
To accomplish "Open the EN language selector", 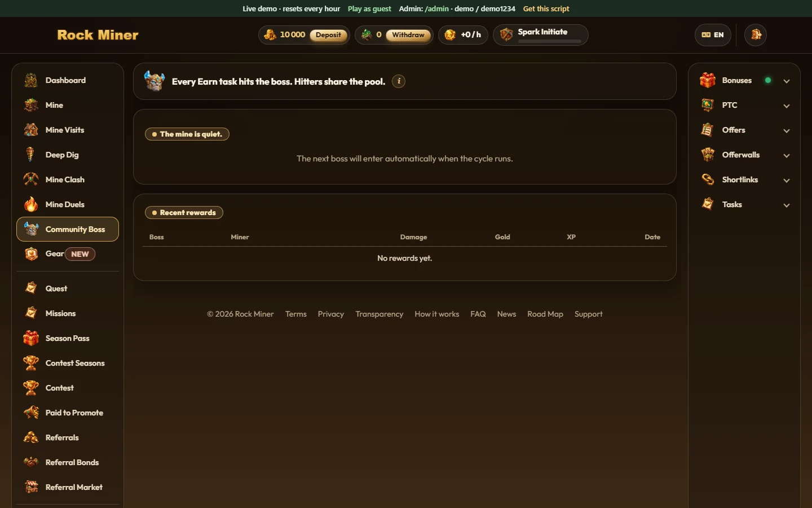I will click(x=713, y=35).
